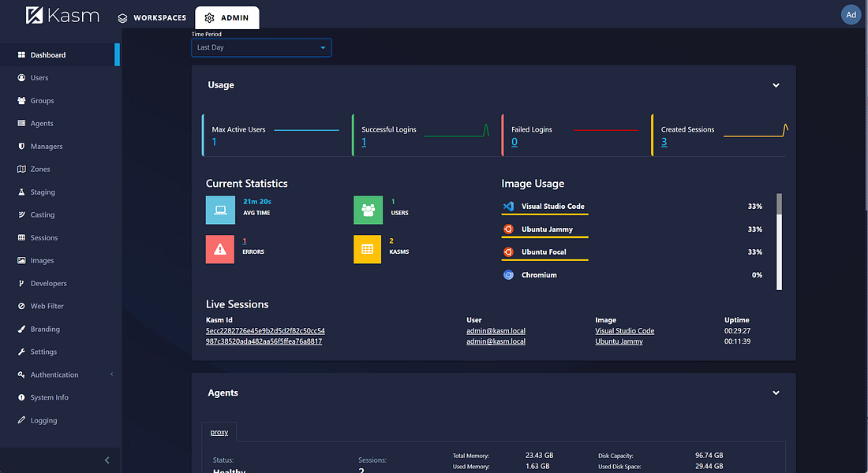Select the proxy agent tab

pos(219,432)
